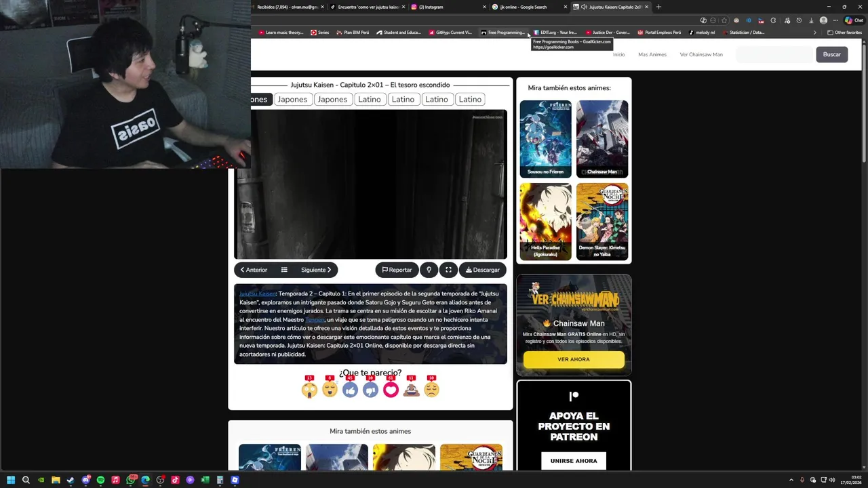Open the browser profile avatar
Image resolution: width=868 pixels, height=488 pixels.
(823, 20)
